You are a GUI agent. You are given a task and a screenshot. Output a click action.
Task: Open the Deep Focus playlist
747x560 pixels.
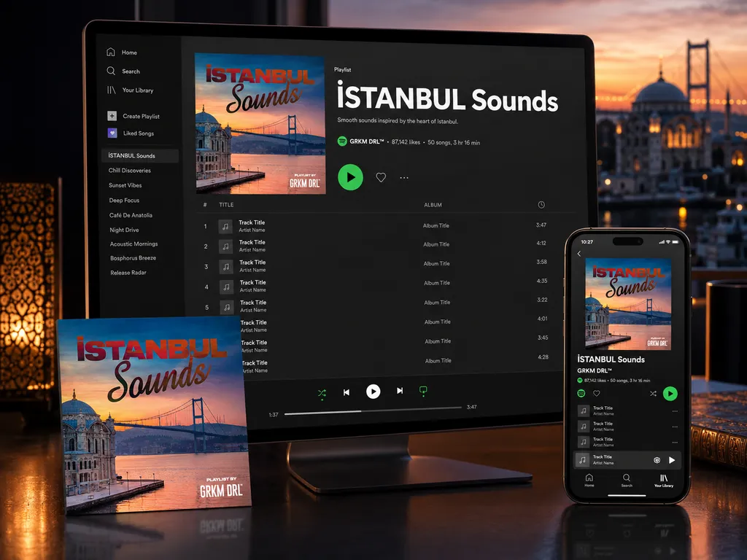coord(124,201)
